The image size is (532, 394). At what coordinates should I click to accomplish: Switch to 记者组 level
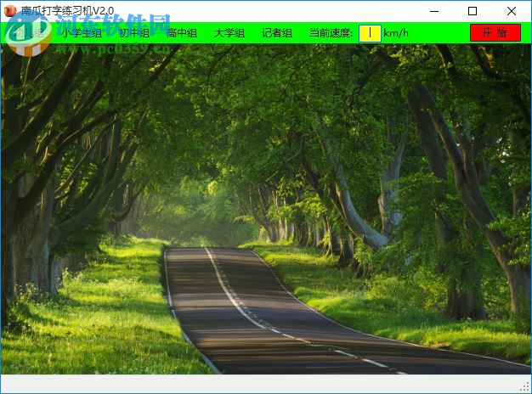[277, 33]
